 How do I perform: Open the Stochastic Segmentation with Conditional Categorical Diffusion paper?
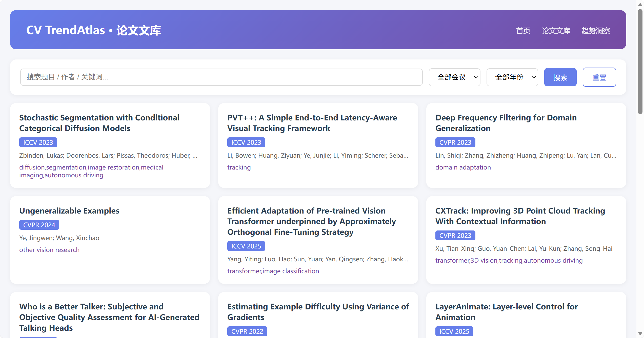coord(99,123)
